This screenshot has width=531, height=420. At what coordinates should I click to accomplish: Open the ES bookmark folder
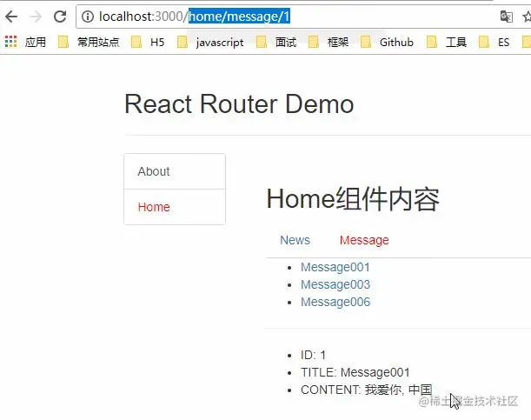pyautogui.click(x=494, y=42)
